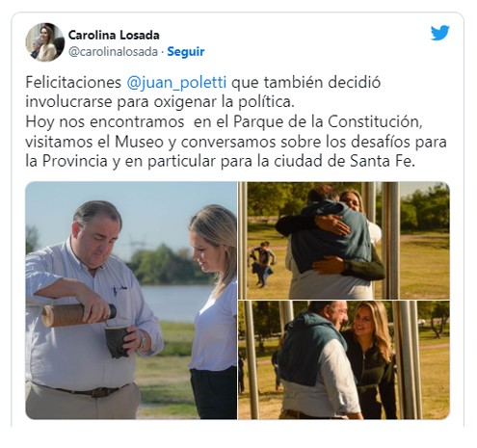
Task: Click the Seguir follow link
Action: 186,51
